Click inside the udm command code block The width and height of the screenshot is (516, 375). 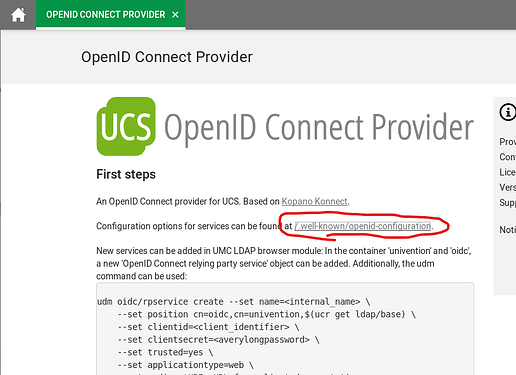pyautogui.click(x=285, y=329)
